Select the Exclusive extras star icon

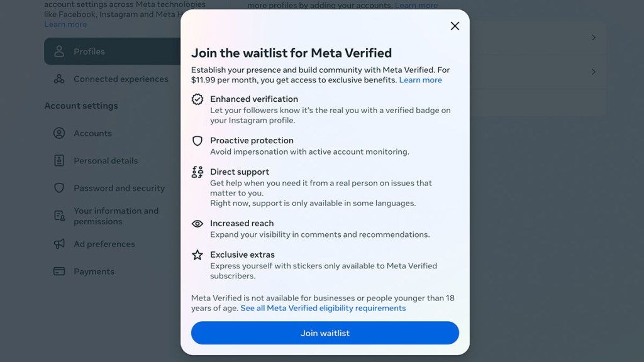click(x=197, y=255)
